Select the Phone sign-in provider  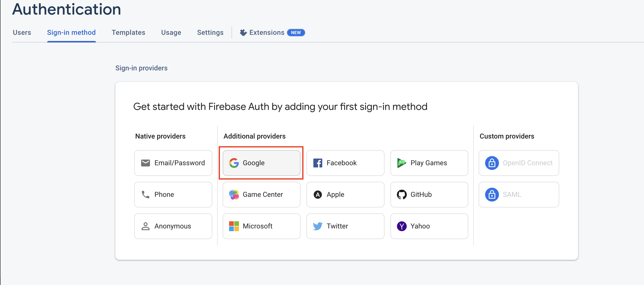tap(173, 194)
